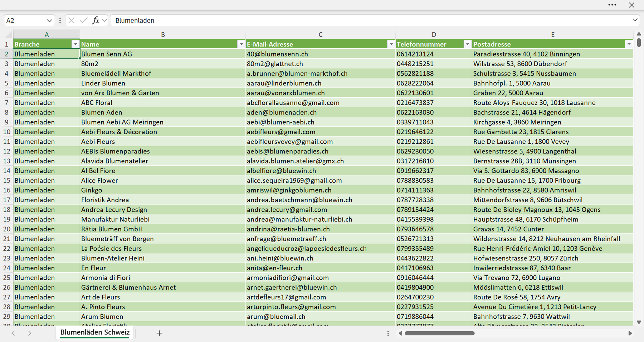Select cell ABC Floral
Screen dimensions: 644x342
pyautogui.click(x=163, y=103)
